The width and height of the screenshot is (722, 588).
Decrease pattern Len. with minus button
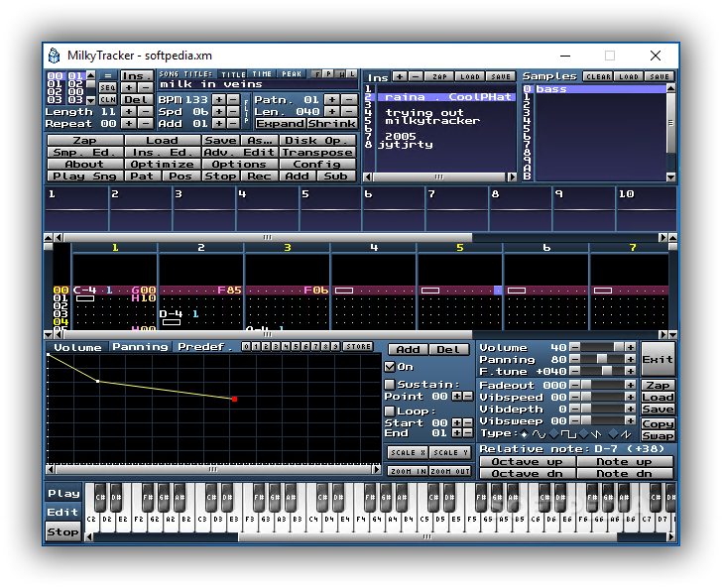(349, 111)
